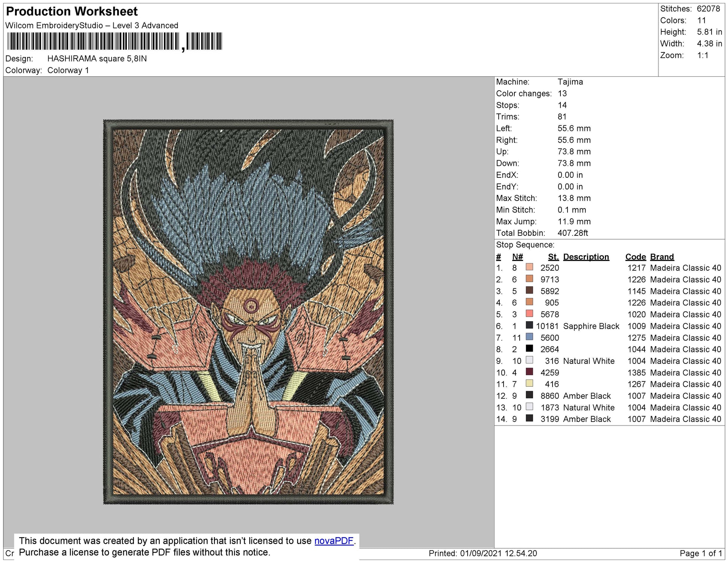Screen dimensions: 728x563
Task: Click the Natural White swatch in row 9
Action: pos(529,360)
